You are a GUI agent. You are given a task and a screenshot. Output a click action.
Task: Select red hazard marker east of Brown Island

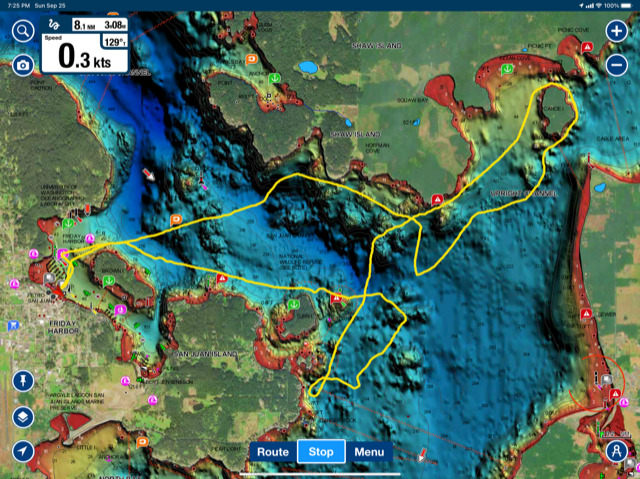coord(222,278)
